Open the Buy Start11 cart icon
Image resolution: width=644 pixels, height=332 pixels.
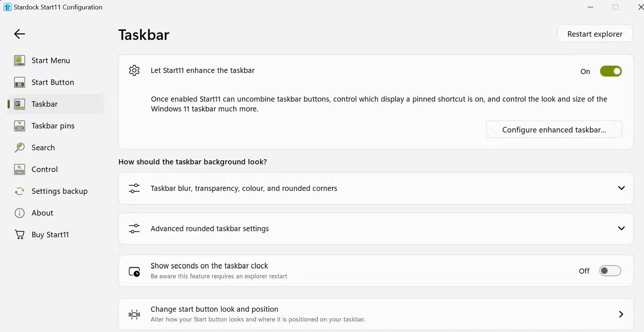tap(19, 234)
